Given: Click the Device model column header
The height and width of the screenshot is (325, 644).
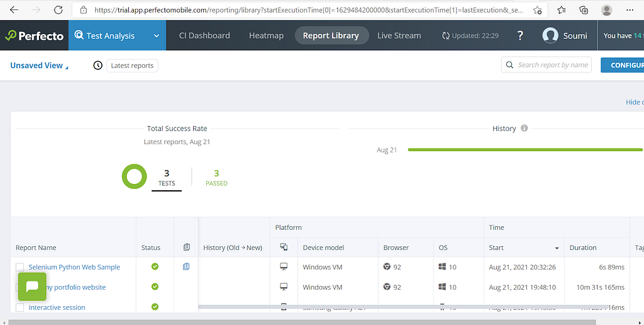Looking at the screenshot, I should click(323, 248).
